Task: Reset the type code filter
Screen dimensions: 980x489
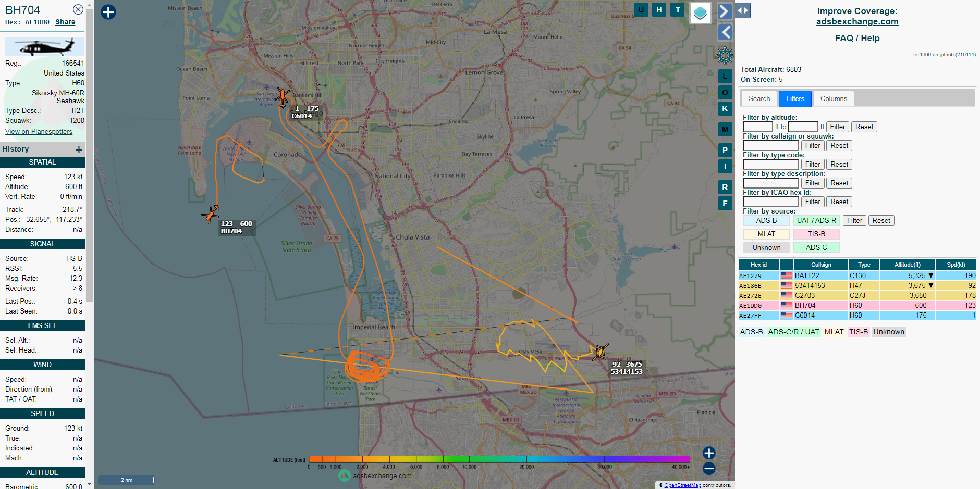Action: click(839, 165)
